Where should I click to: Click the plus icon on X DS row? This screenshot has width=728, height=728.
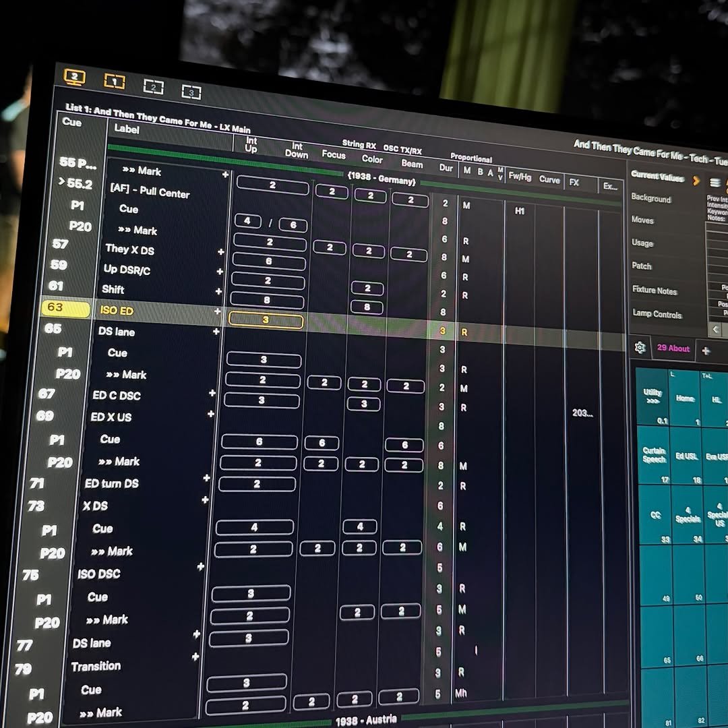click(x=205, y=499)
